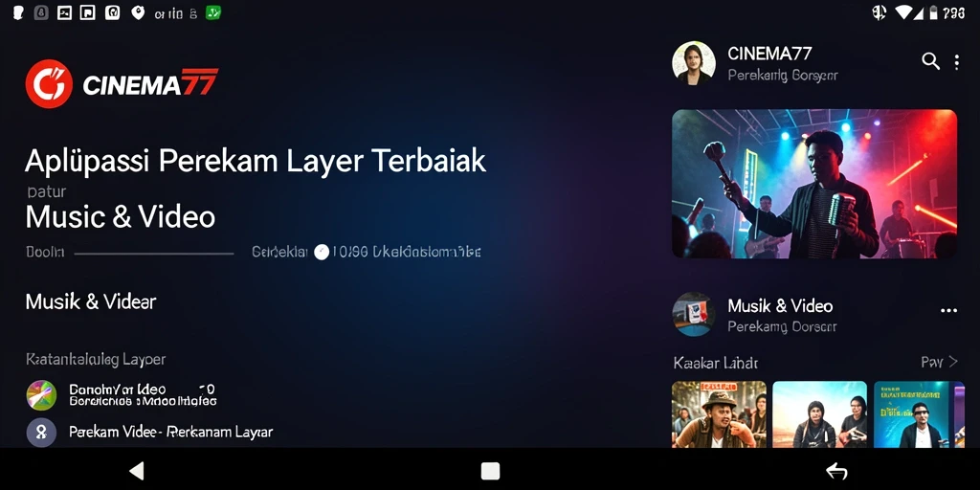Image resolution: width=980 pixels, height=490 pixels.
Task: Select Musik & Videar section label
Action: click(91, 301)
